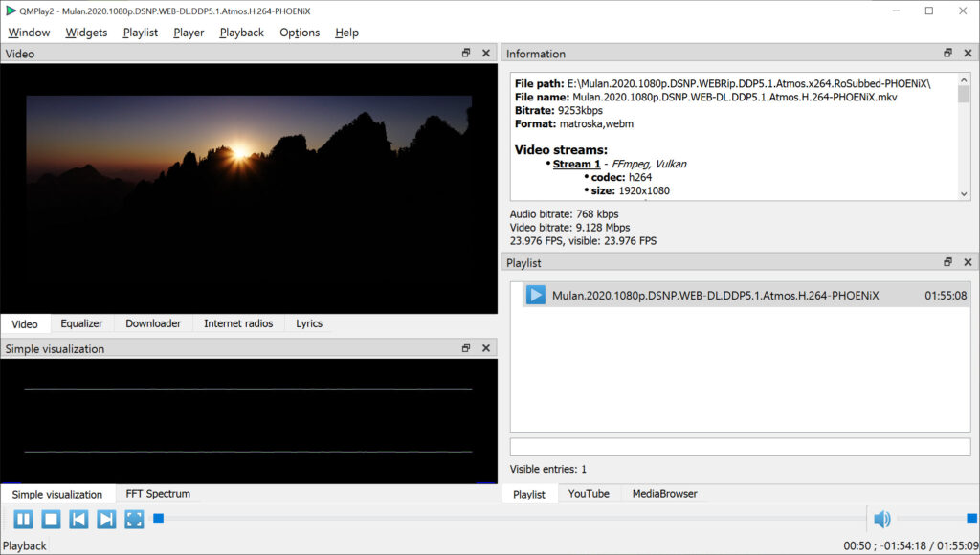Viewport: 980px width, 555px height.
Task: Click the Video bitrate 9.128 Mbps text
Action: [x=569, y=228]
